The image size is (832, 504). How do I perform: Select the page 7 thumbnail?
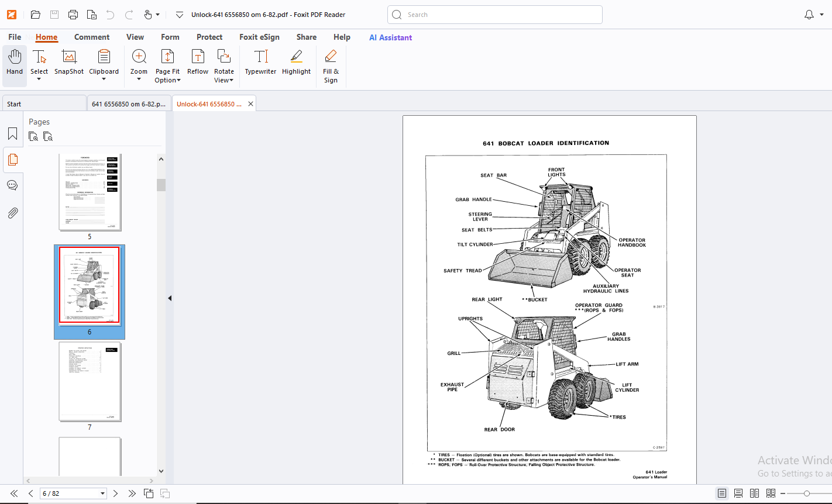(x=90, y=381)
